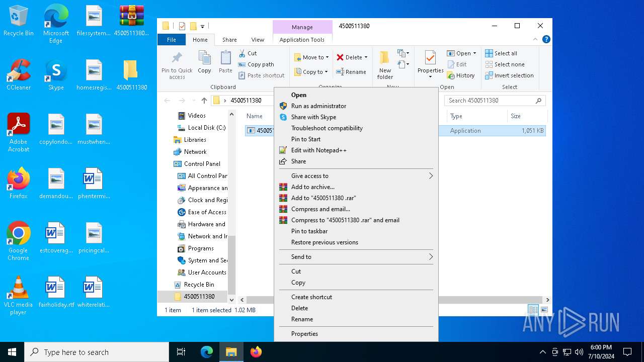Click Rename in the ribbon
Viewport: 644px width, 362px height.
click(351, 72)
